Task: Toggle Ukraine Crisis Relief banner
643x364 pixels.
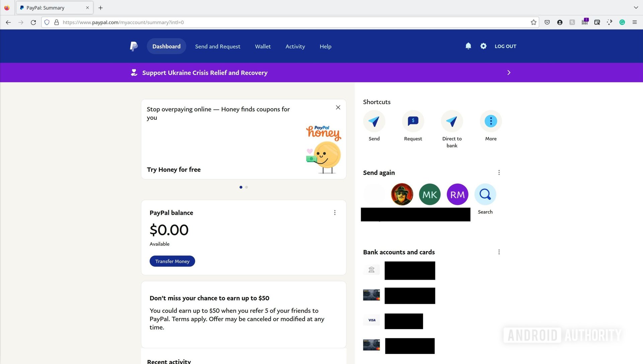Action: (x=509, y=72)
